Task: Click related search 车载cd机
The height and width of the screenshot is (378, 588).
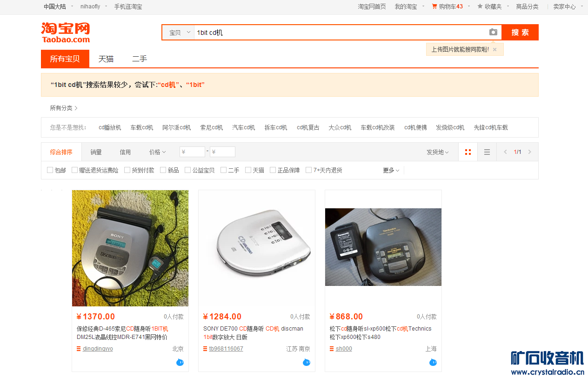Action: [142, 127]
